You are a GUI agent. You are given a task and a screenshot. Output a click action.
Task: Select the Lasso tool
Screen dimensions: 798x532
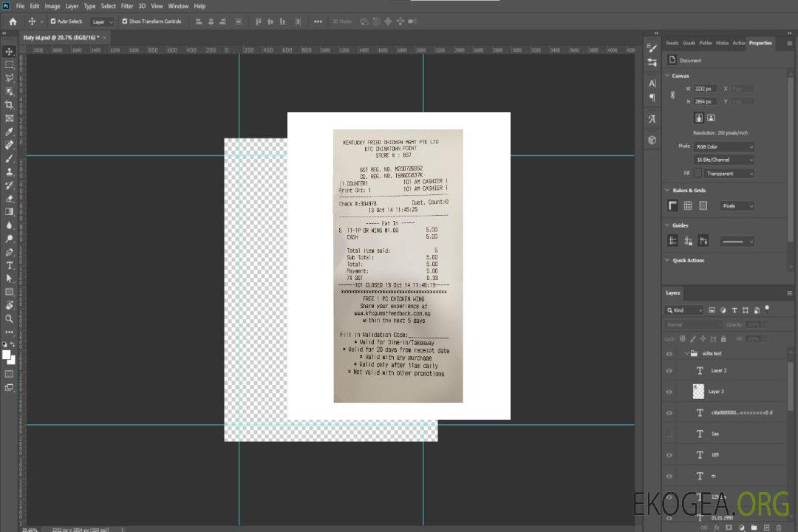pos(9,78)
